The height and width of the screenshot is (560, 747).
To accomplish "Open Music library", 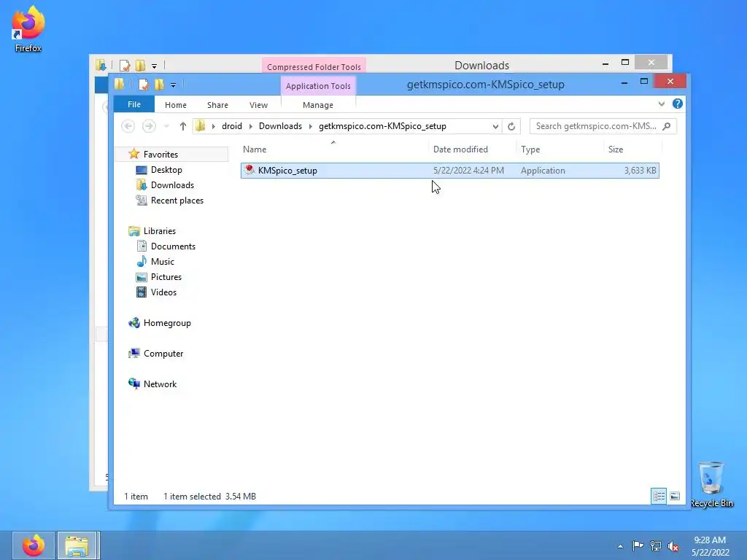I will pyautogui.click(x=163, y=262).
